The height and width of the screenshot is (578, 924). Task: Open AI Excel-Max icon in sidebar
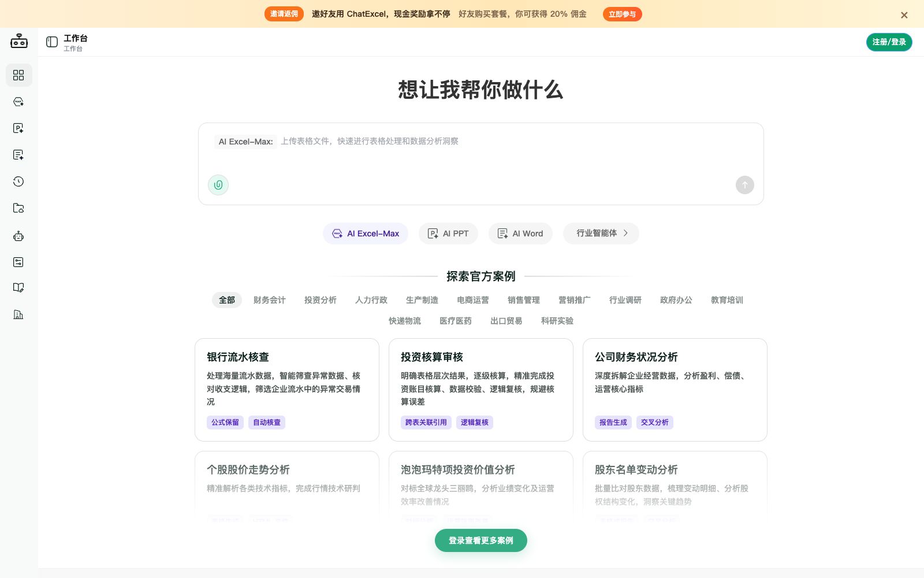[18, 102]
